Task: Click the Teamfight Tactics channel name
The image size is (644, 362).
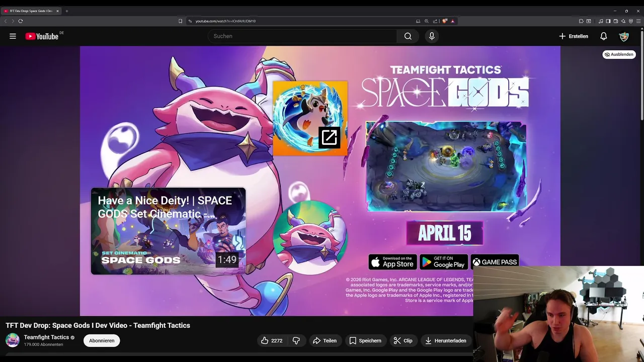Action: [46, 337]
